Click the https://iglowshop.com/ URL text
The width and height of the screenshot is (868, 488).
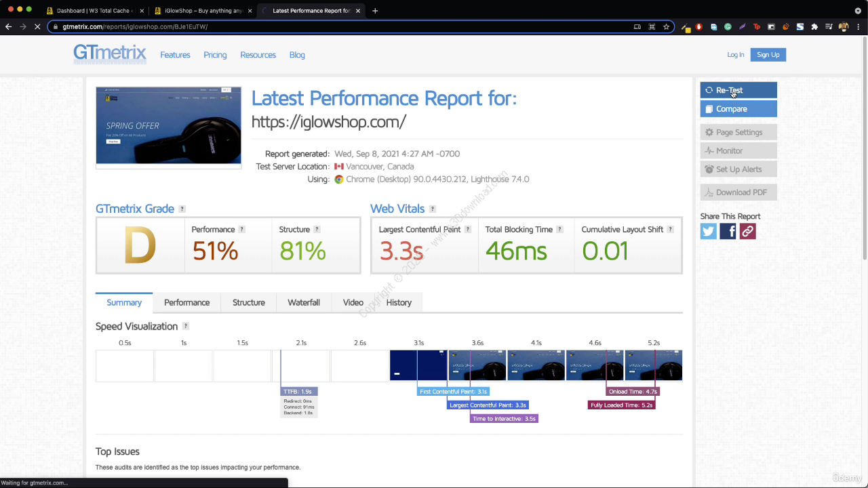click(x=329, y=121)
